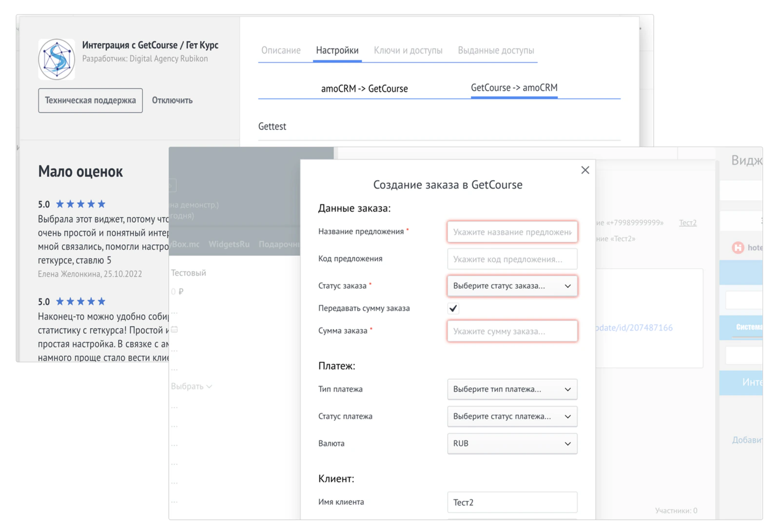The height and width of the screenshot is (532, 780).
Task: Close the GetCourse order creation dialog
Action: 585,170
